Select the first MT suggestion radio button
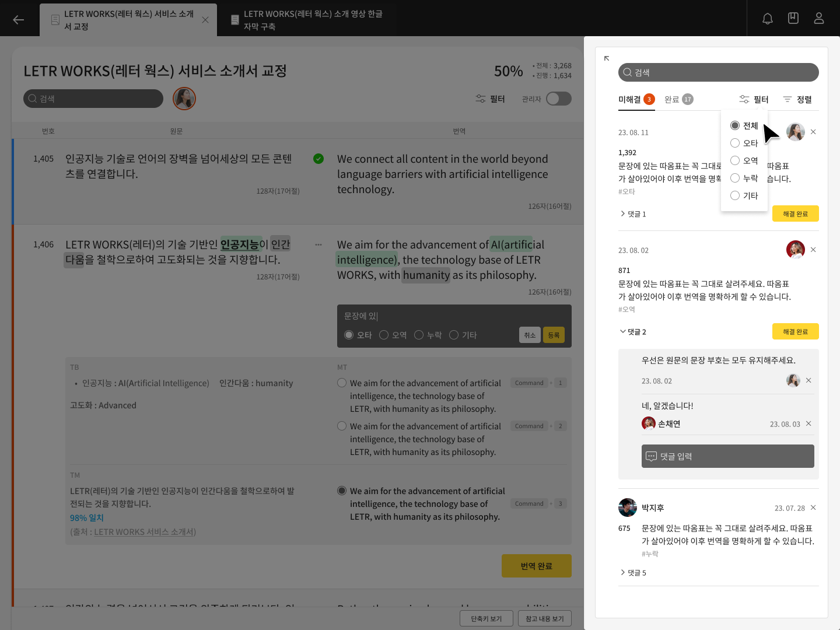 pos(342,383)
